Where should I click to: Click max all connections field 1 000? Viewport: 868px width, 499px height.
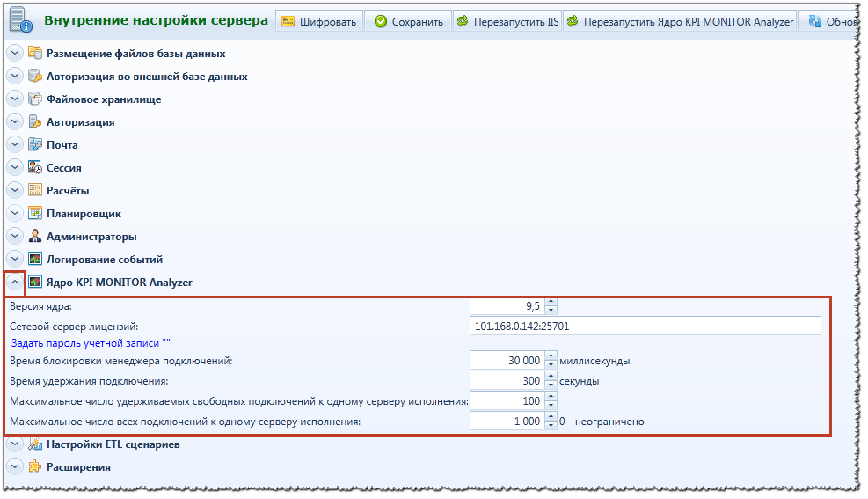[x=507, y=422]
